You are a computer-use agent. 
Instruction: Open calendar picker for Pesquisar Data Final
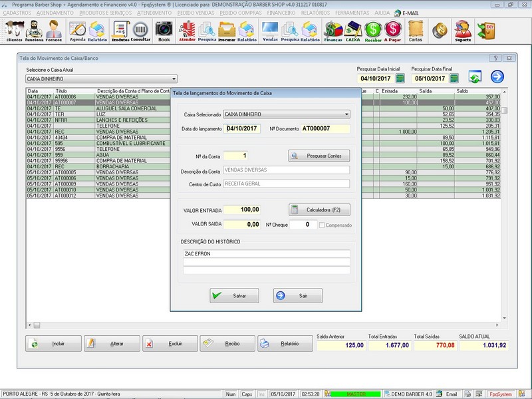[454, 78]
